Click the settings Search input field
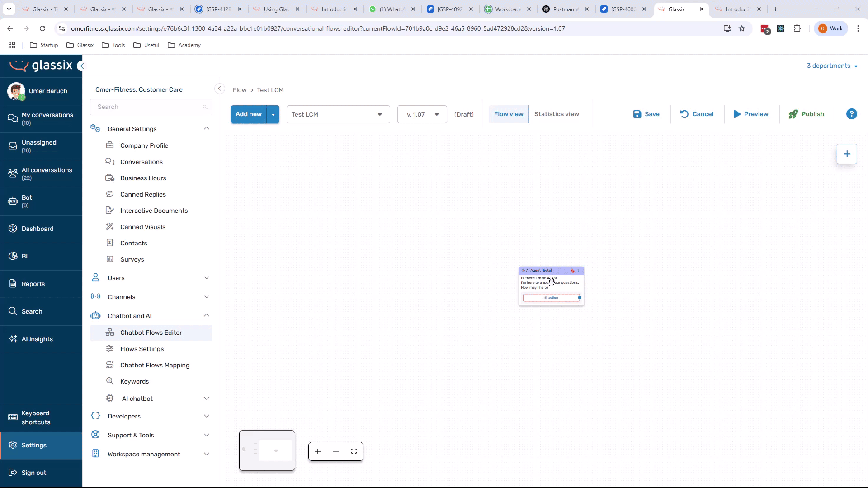Screen dimensions: 868x488 coord(151,107)
